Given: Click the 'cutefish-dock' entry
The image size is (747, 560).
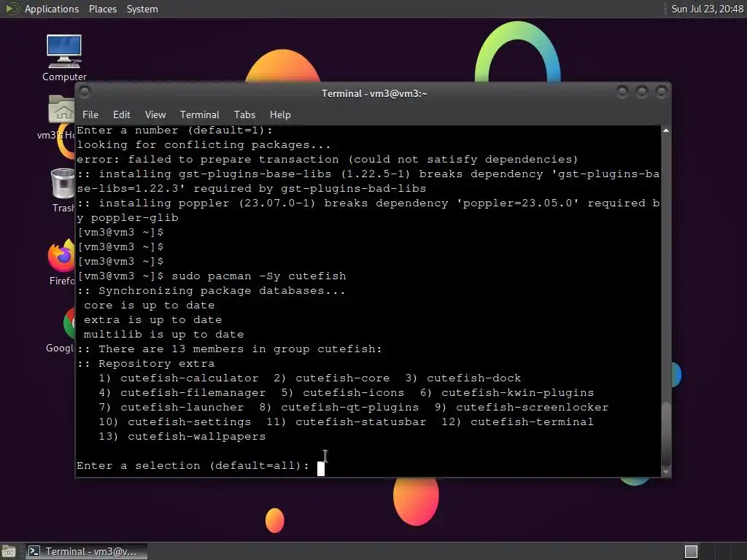Looking at the screenshot, I should click(473, 378).
